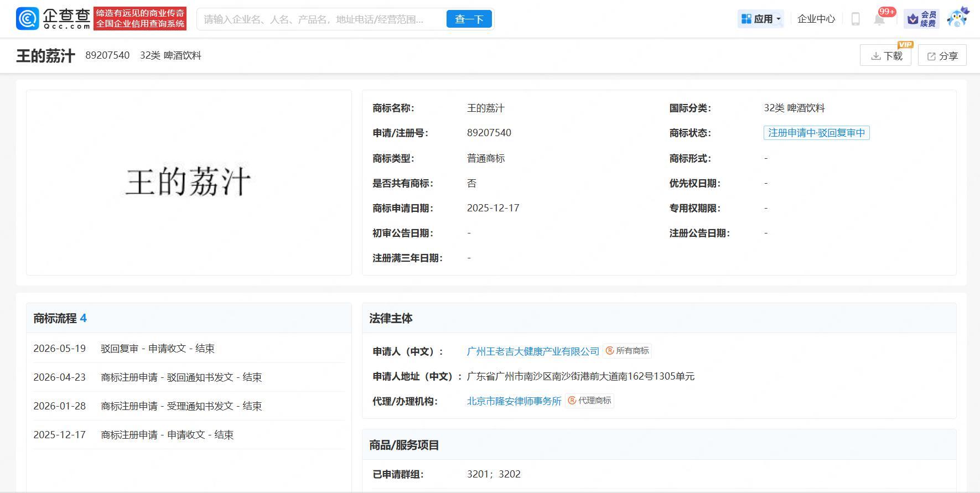The image size is (980, 493).
Task: Click the 查一下 search button
Action: (469, 19)
